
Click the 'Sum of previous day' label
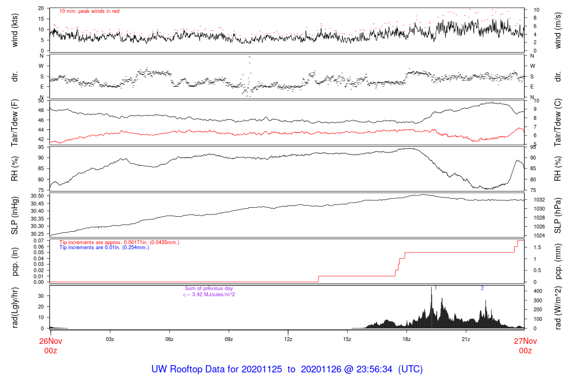click(x=209, y=288)
